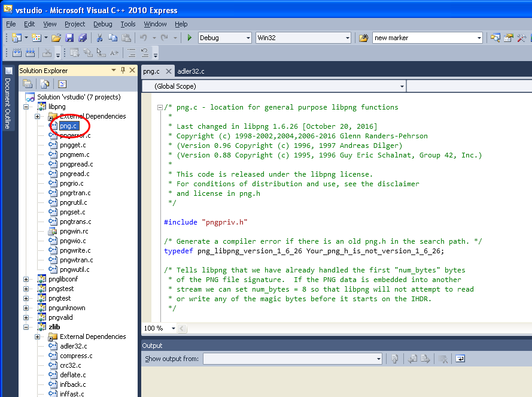Select the pngunknown project
Viewport: 532px width, 397px height.
coord(67,308)
